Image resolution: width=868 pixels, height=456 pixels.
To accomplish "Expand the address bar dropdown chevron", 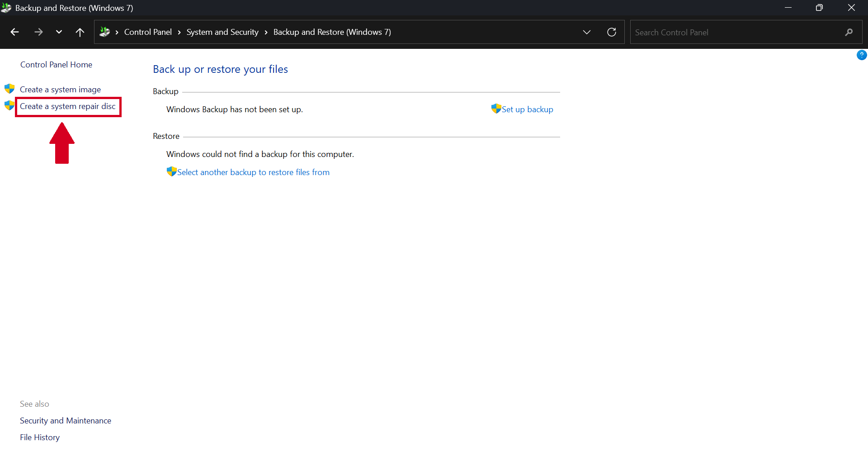I will tap(586, 32).
